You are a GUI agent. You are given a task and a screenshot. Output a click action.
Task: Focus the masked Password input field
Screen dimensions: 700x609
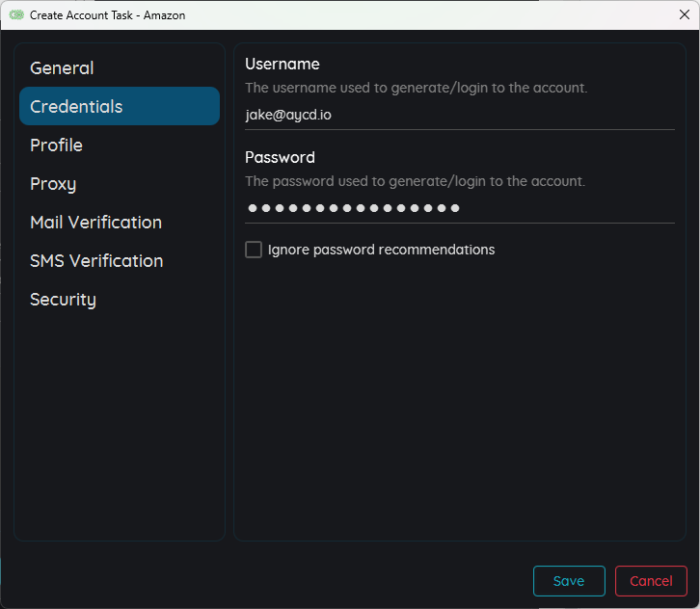459,208
